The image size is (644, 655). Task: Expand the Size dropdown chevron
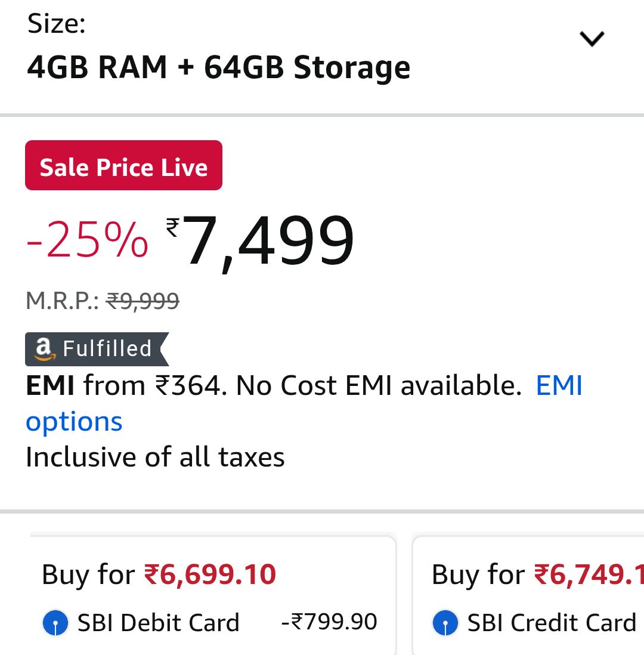[x=592, y=39]
